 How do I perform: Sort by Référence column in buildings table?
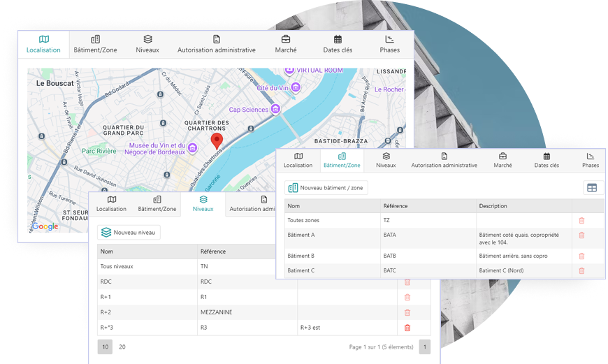tap(395, 206)
